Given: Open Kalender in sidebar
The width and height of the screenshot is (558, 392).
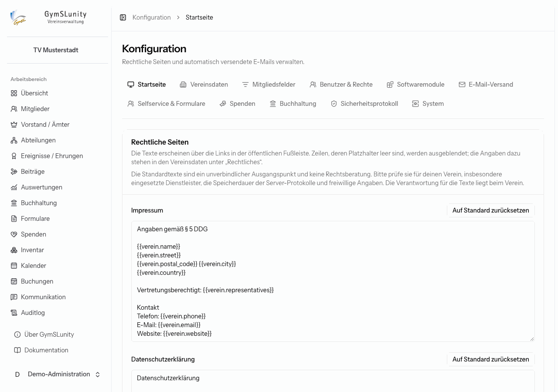Looking at the screenshot, I should pyautogui.click(x=58, y=266).
